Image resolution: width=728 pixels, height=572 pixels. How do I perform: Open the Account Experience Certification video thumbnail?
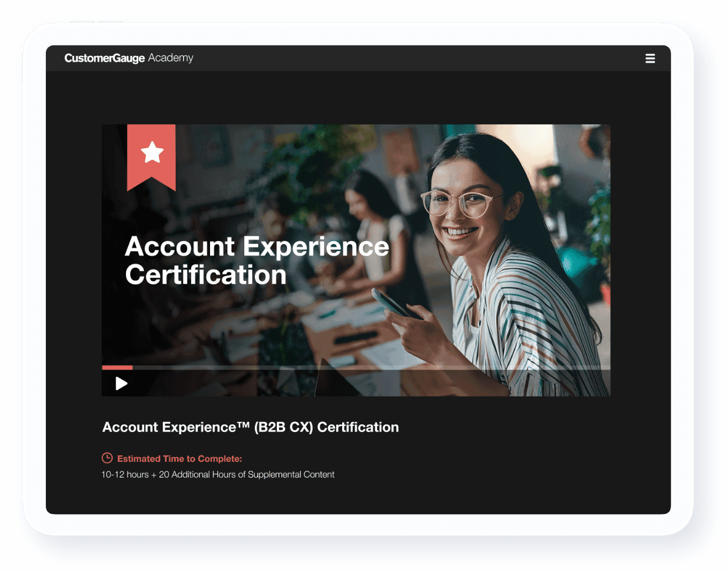(356, 260)
